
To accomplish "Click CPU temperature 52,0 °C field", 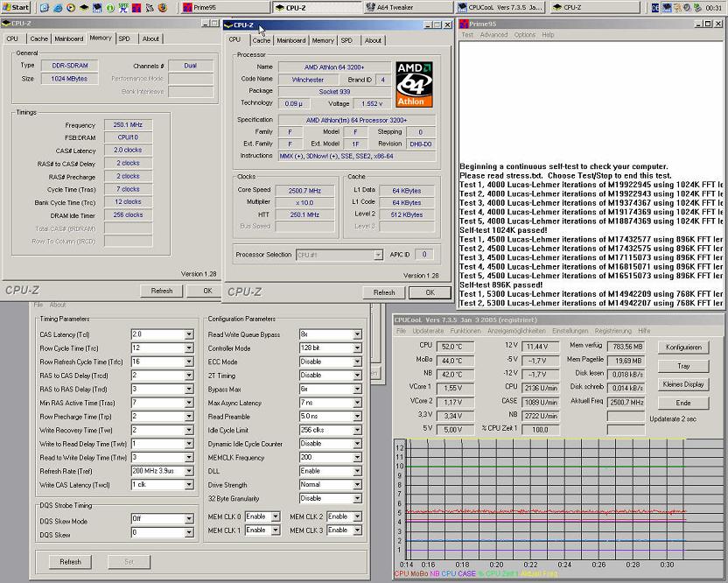I will click(454, 347).
